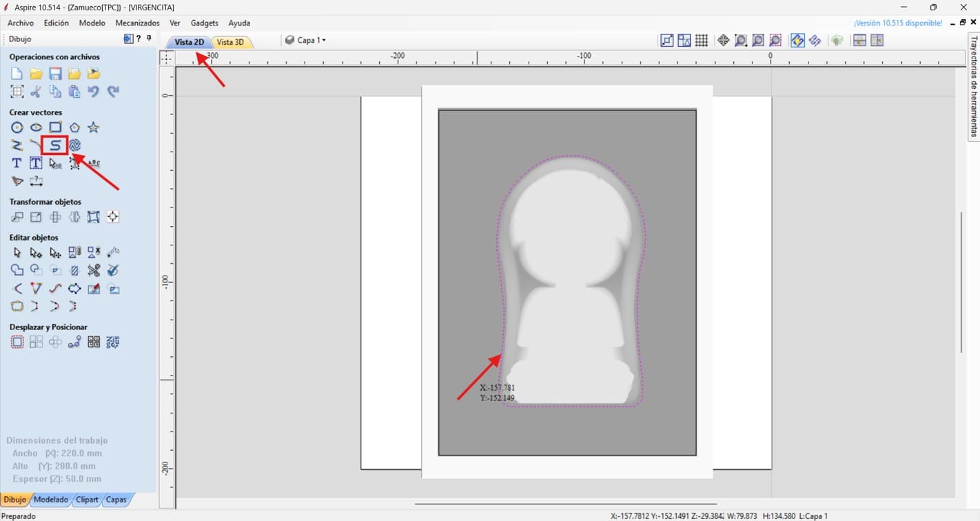
Task: Open the Capa 1 layer dropdown
Action: pyautogui.click(x=306, y=41)
